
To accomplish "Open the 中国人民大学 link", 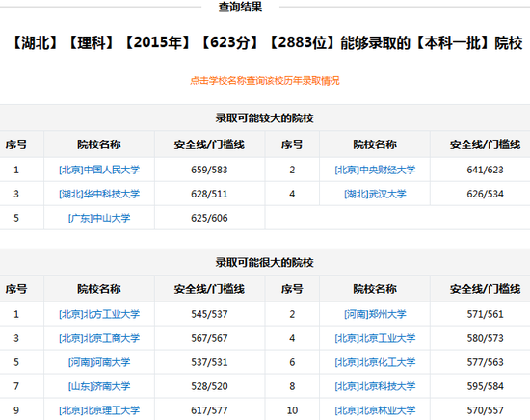I will [x=99, y=170].
